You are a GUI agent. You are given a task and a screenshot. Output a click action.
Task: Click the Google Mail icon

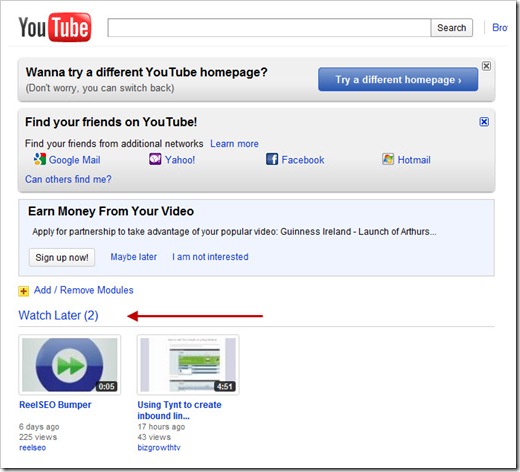coord(40,159)
